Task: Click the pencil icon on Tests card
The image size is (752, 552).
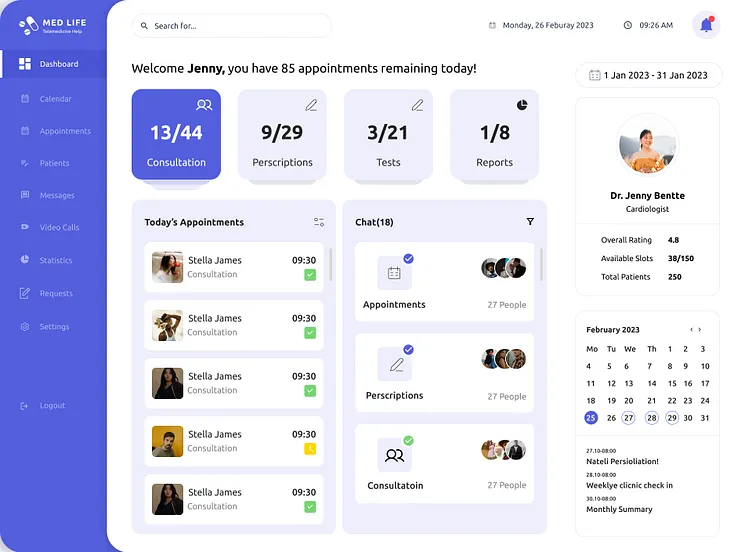Action: (x=417, y=105)
